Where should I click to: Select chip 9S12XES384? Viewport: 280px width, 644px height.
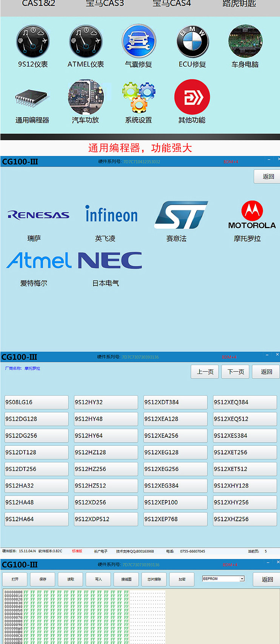(245, 436)
